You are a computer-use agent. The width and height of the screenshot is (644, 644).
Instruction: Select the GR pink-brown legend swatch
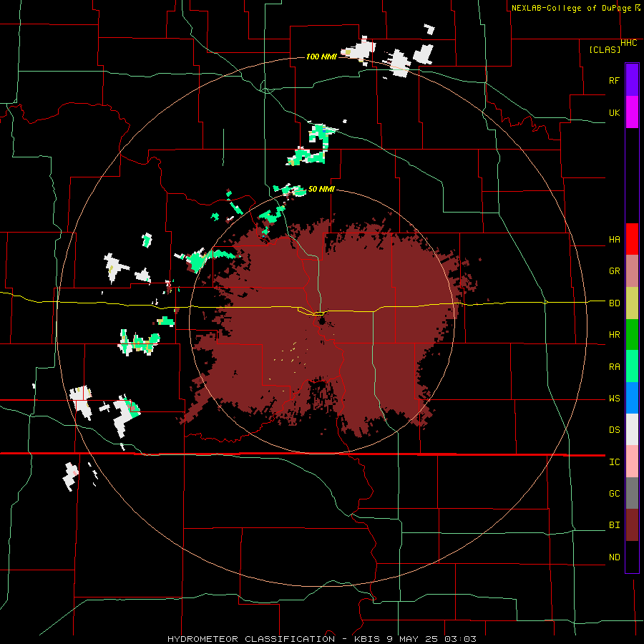pos(632,271)
